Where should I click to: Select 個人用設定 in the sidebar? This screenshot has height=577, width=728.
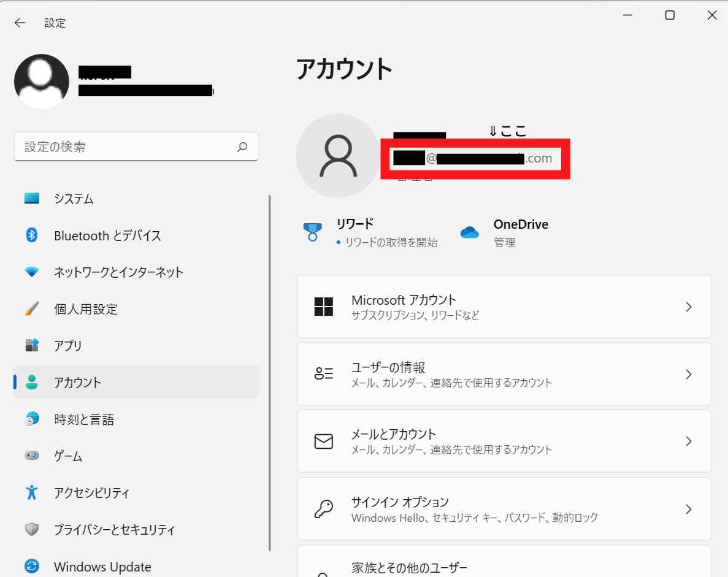click(x=85, y=309)
